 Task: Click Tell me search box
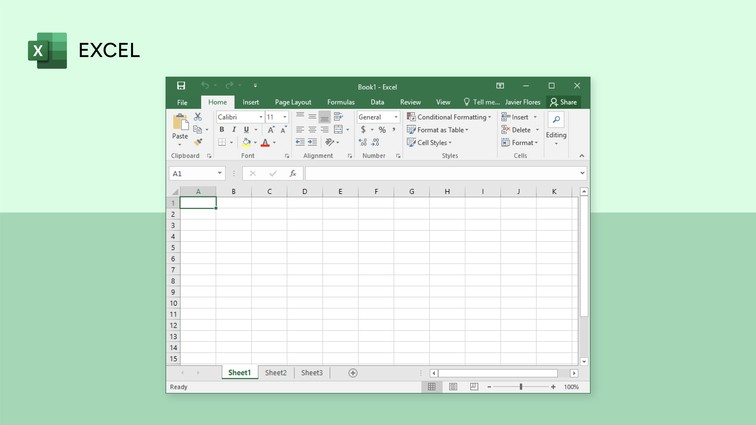click(481, 102)
